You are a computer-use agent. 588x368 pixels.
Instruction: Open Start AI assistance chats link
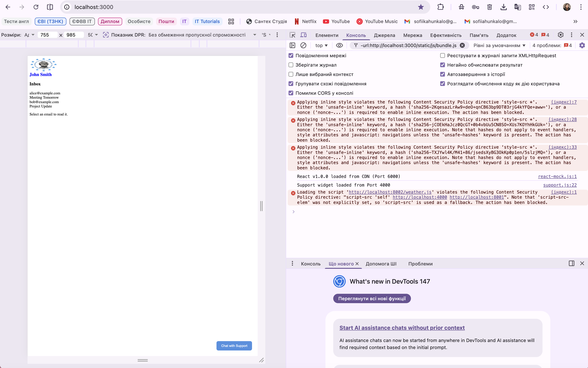[x=402, y=328]
